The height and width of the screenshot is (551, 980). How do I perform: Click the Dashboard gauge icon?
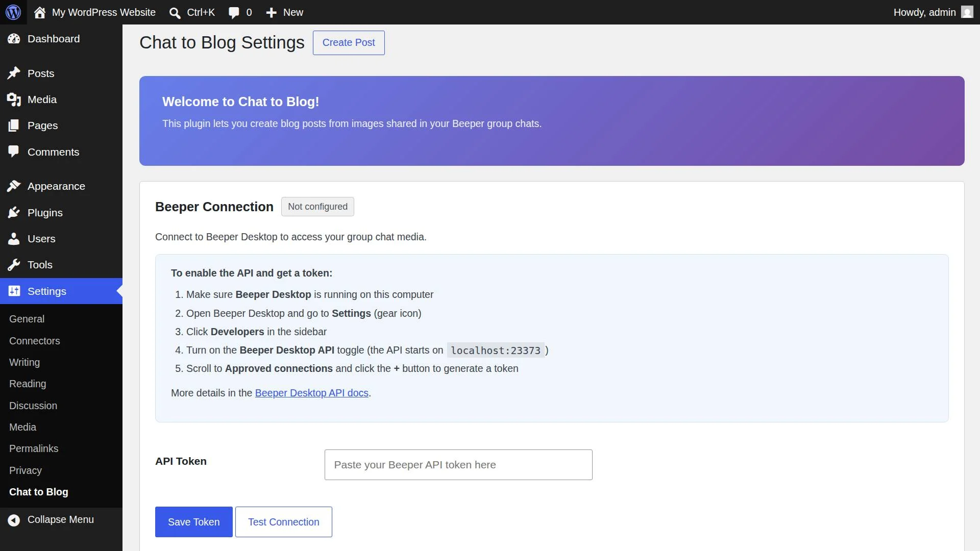click(14, 39)
